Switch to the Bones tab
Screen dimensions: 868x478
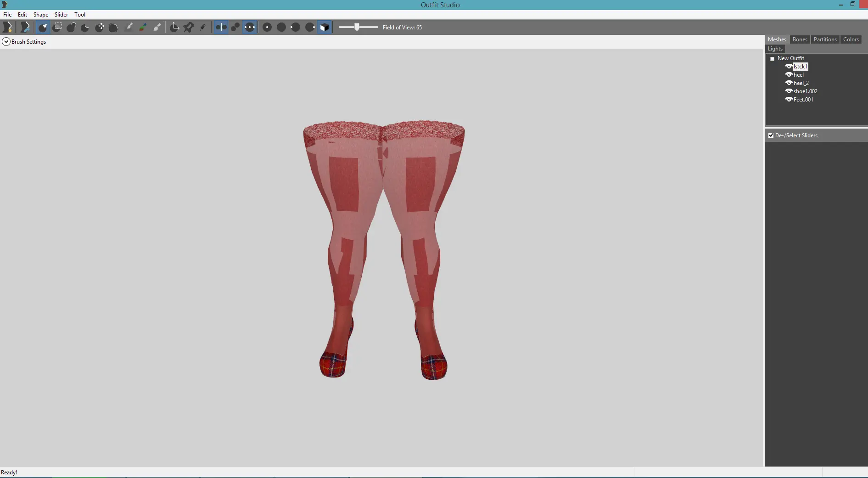click(x=800, y=39)
